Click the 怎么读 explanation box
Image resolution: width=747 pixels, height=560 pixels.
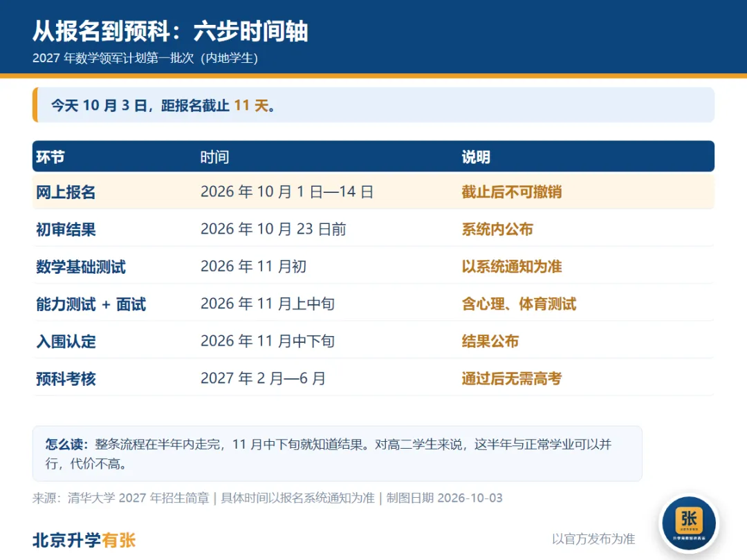338,454
